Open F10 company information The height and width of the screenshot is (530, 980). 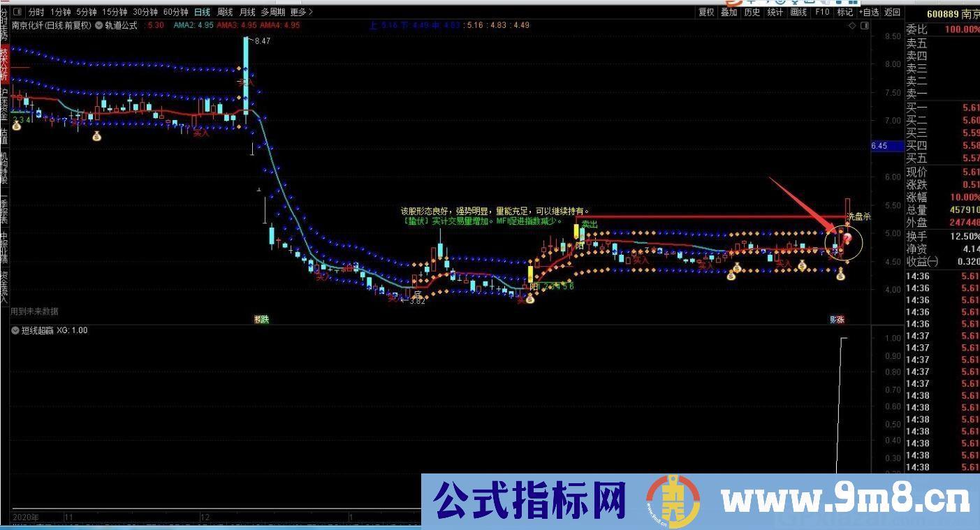pos(822,12)
